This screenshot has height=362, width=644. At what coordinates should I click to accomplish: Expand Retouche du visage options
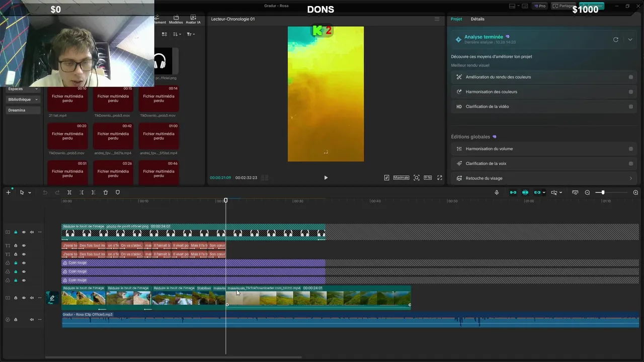tap(631, 178)
